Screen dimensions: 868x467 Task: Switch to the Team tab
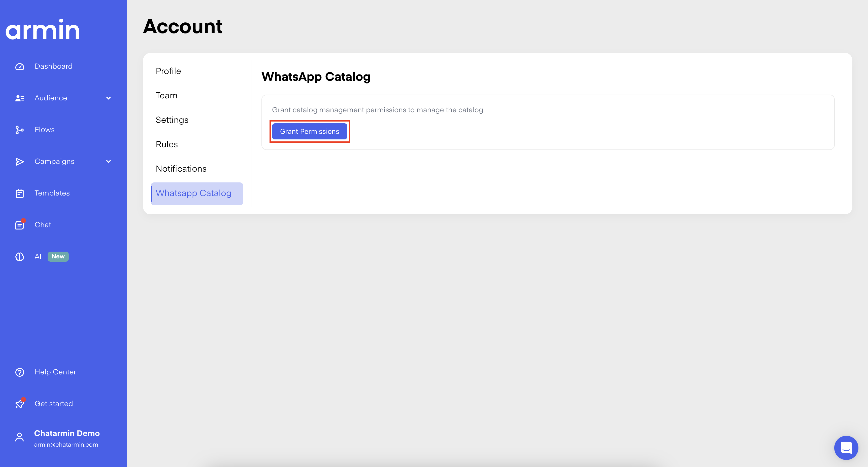click(x=166, y=96)
